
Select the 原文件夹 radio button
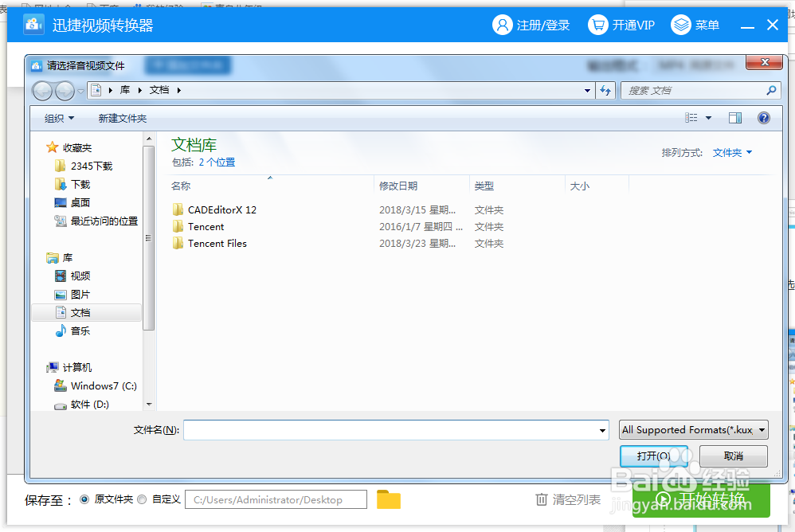(84, 499)
